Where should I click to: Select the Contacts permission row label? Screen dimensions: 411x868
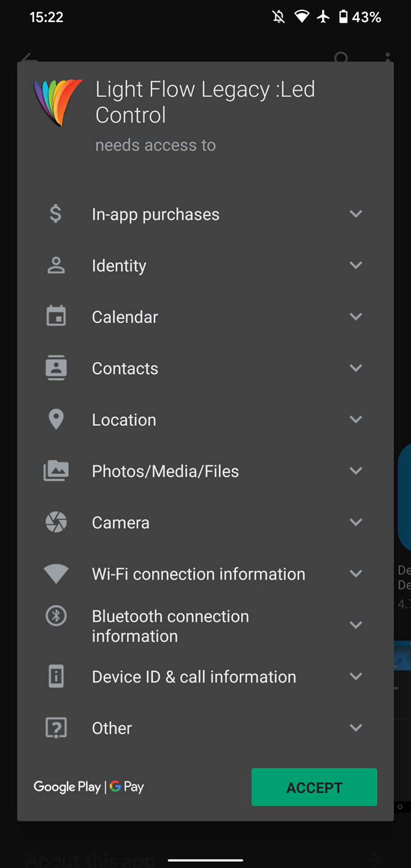pos(125,369)
